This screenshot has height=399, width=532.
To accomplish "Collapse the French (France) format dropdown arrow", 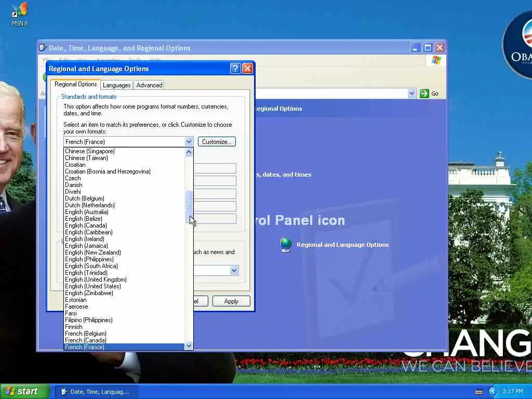I will coord(189,142).
